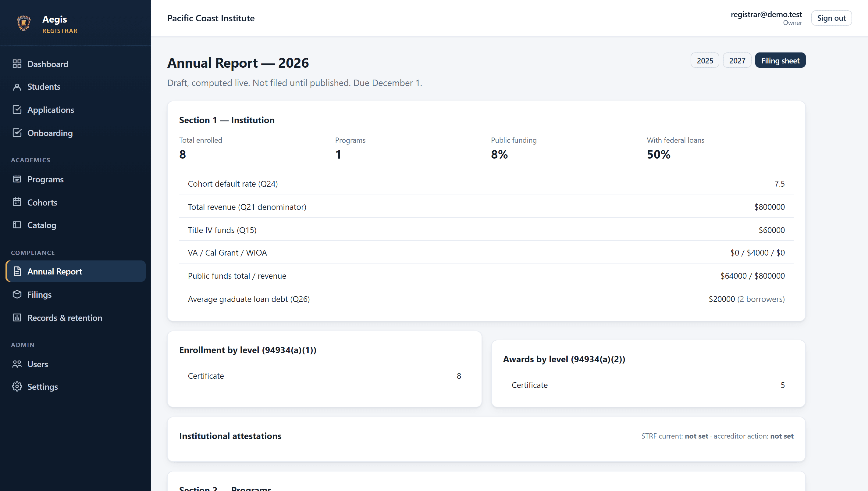868x491 pixels.
Task: Click the $60000 Title IV value
Action: point(772,230)
